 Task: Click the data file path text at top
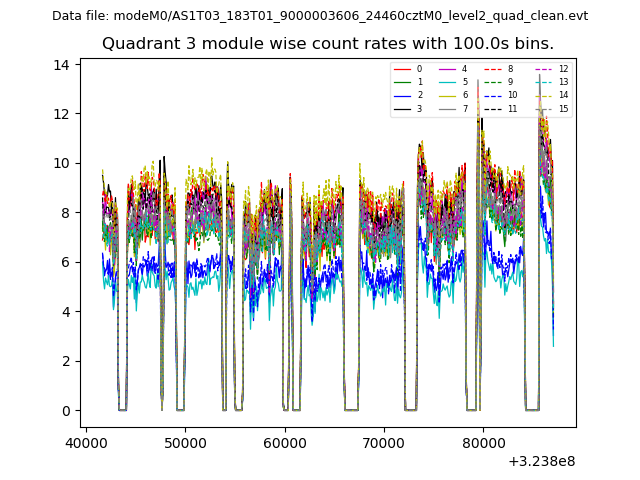[x=320, y=16]
